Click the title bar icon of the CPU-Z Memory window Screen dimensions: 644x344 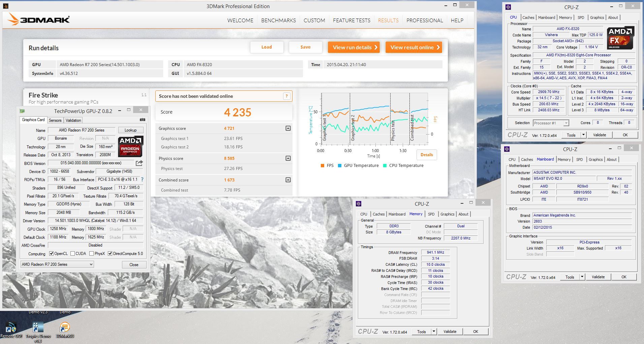point(359,204)
